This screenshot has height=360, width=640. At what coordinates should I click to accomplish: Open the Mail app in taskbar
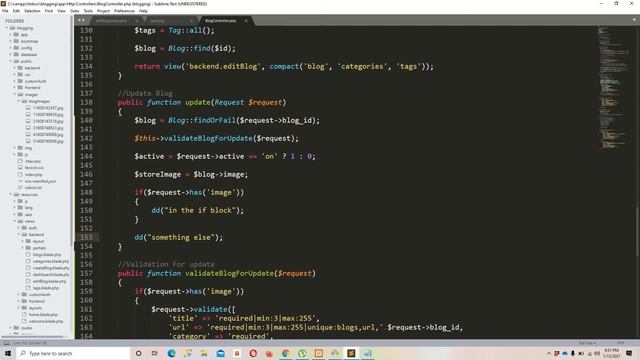pyautogui.click(x=220, y=353)
